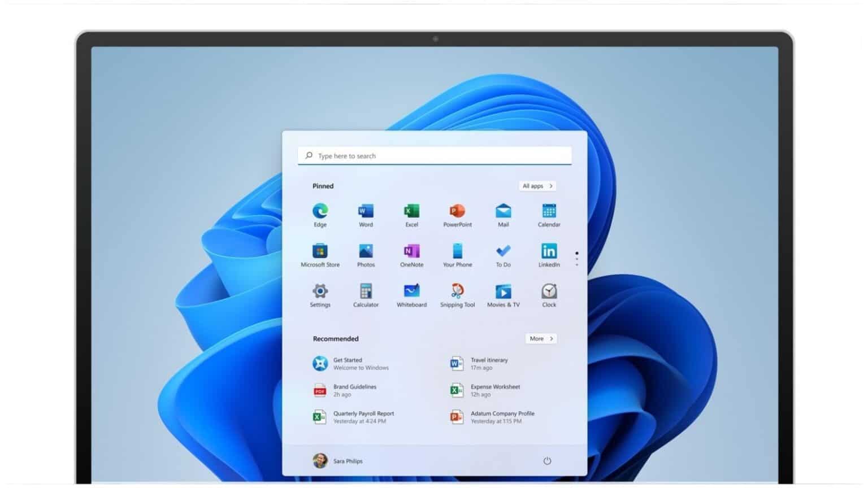Screen dimensions: 868x488
Task: Click the Type here to search box
Action: [435, 155]
